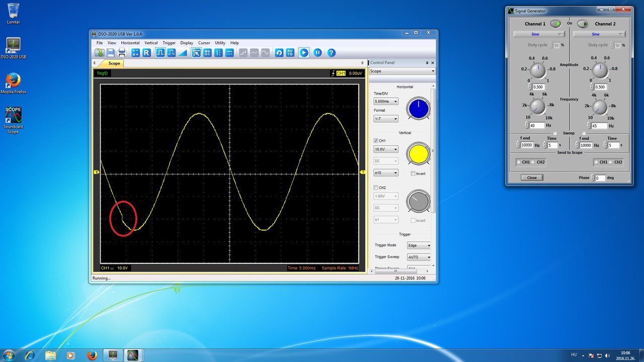
Task: Click the yellow CH1 vertical knob
Action: [418, 154]
